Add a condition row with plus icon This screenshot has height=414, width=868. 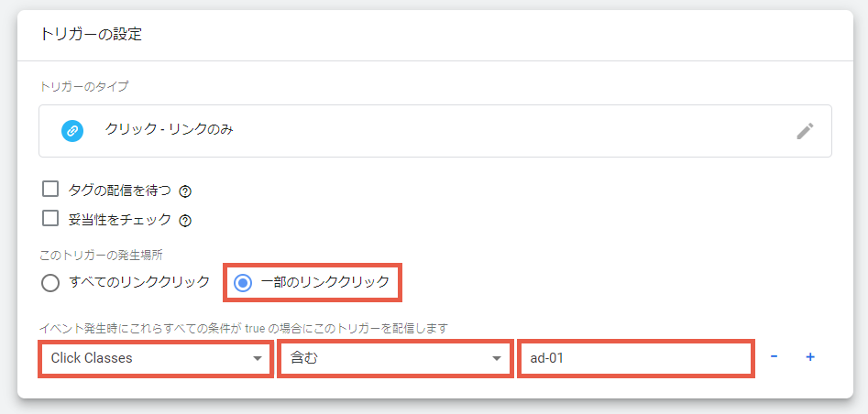pyautogui.click(x=810, y=357)
